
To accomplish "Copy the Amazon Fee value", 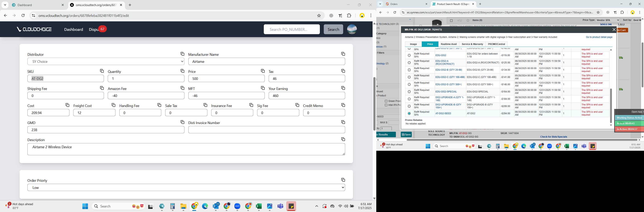I will click(182, 88).
